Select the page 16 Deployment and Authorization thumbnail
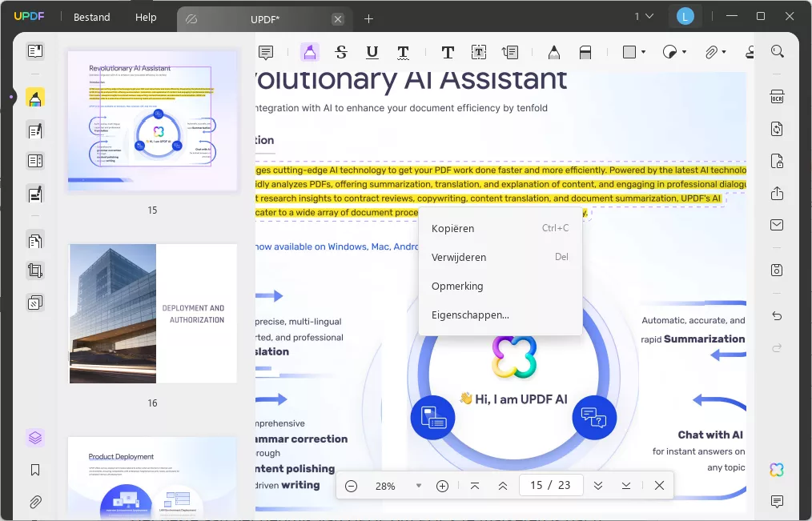The image size is (812, 521). tap(153, 314)
